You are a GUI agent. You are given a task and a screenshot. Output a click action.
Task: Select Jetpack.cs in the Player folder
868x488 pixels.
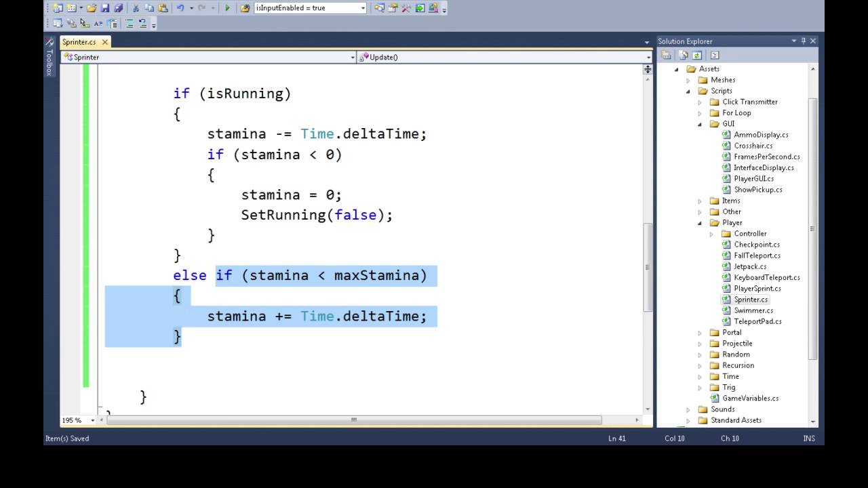(x=750, y=266)
